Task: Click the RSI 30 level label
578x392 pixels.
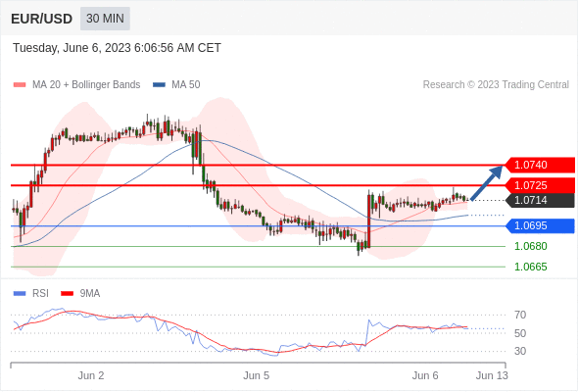Action: [520, 351]
